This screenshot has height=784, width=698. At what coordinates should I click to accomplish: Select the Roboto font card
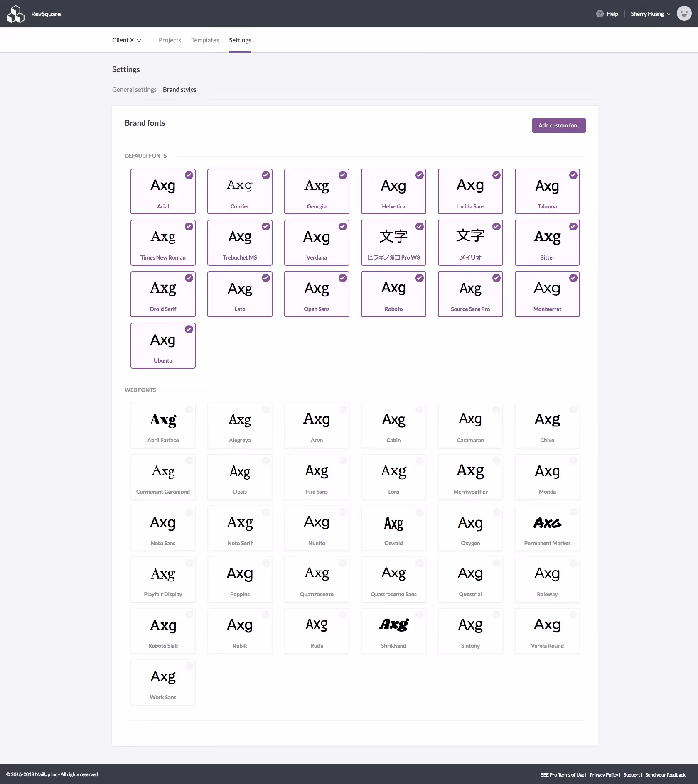393,294
